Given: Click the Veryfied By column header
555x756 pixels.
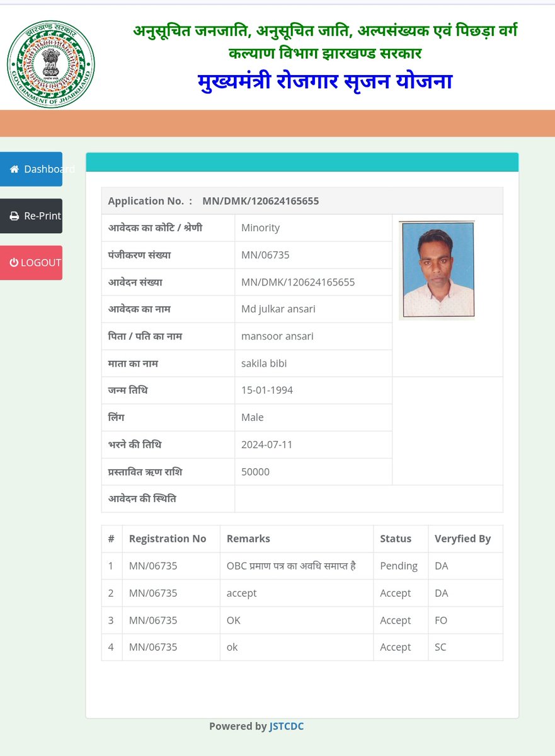Looking at the screenshot, I should tap(462, 539).
